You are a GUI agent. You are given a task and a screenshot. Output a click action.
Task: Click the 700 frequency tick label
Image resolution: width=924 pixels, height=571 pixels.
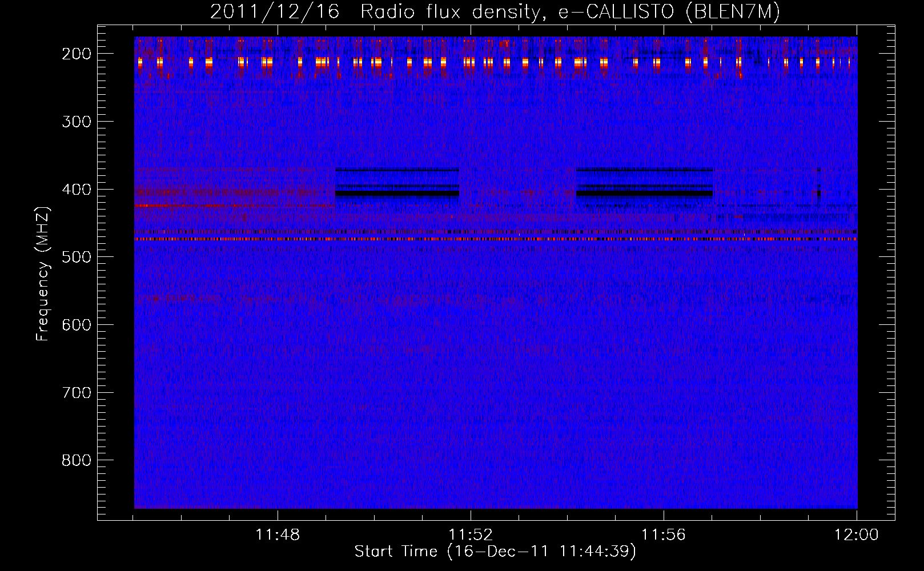77,393
